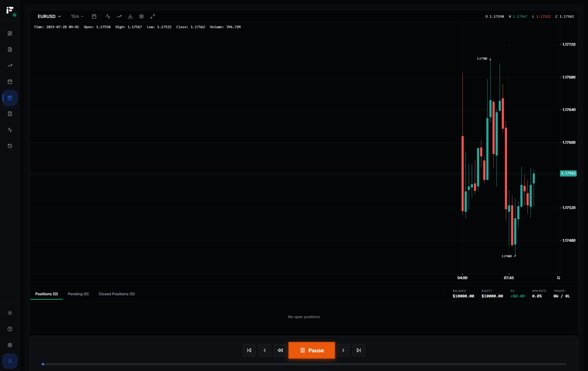Select the active replay clapperboard sidebar icon

(10, 98)
